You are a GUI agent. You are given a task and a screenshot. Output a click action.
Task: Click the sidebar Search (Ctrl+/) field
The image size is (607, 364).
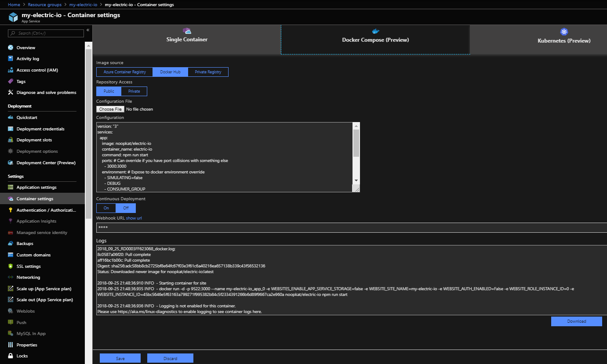point(46,33)
